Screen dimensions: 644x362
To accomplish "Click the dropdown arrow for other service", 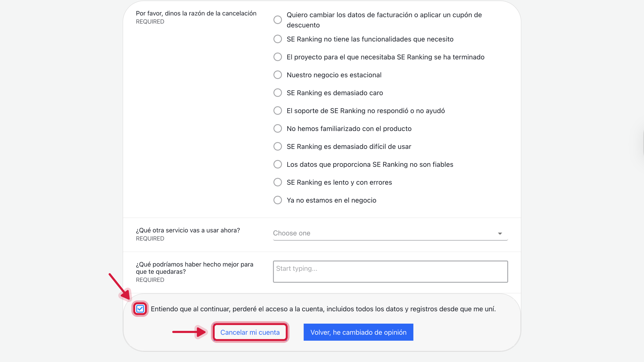I will [500, 233].
